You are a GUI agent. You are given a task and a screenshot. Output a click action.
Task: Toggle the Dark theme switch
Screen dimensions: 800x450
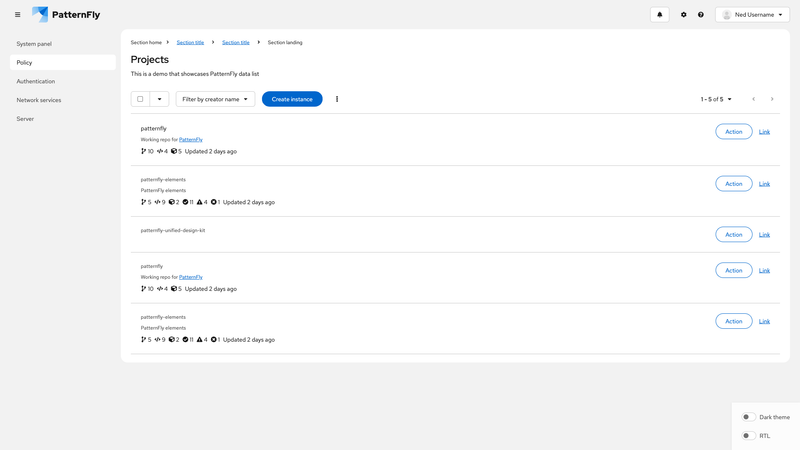(x=748, y=417)
